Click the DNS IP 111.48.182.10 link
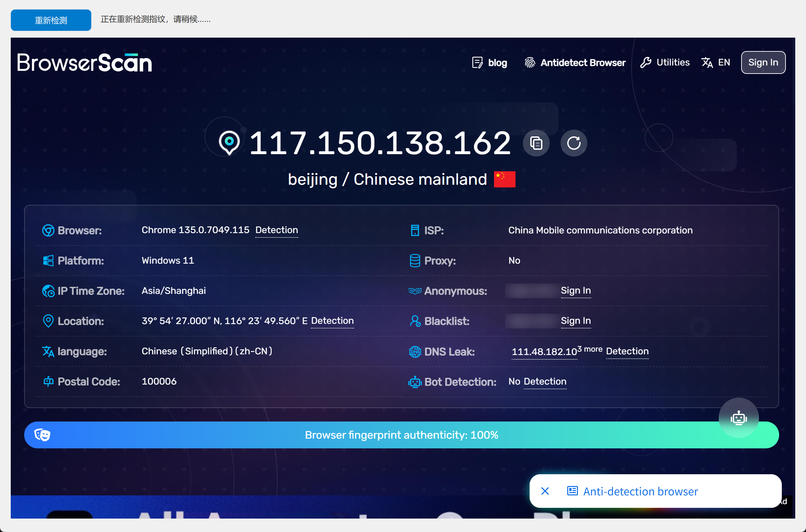Image resolution: width=806 pixels, height=532 pixels. [x=544, y=352]
